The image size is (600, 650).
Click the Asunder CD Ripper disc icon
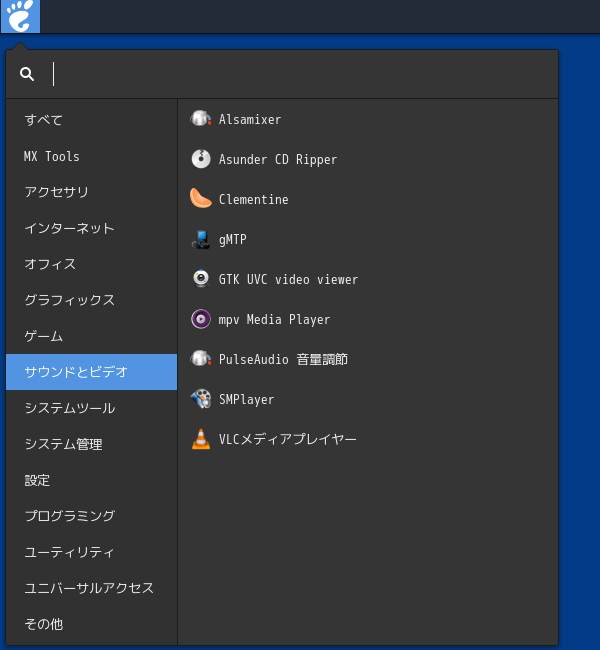click(201, 159)
